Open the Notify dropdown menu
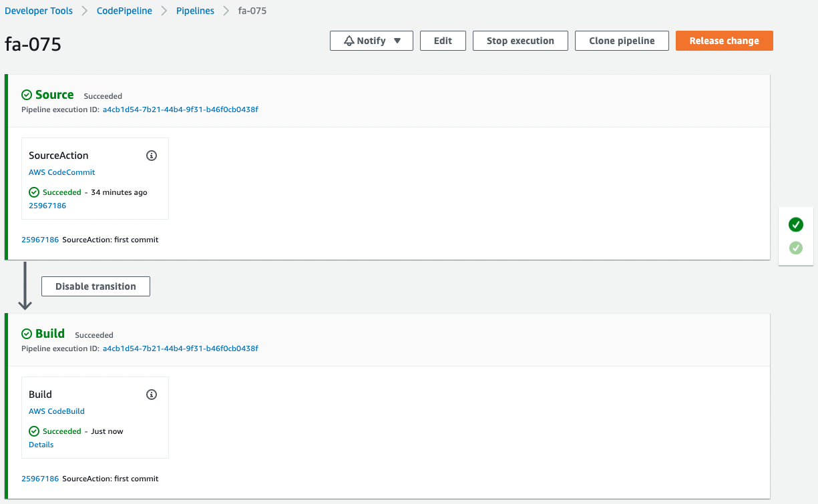The width and height of the screenshot is (818, 504). point(397,41)
